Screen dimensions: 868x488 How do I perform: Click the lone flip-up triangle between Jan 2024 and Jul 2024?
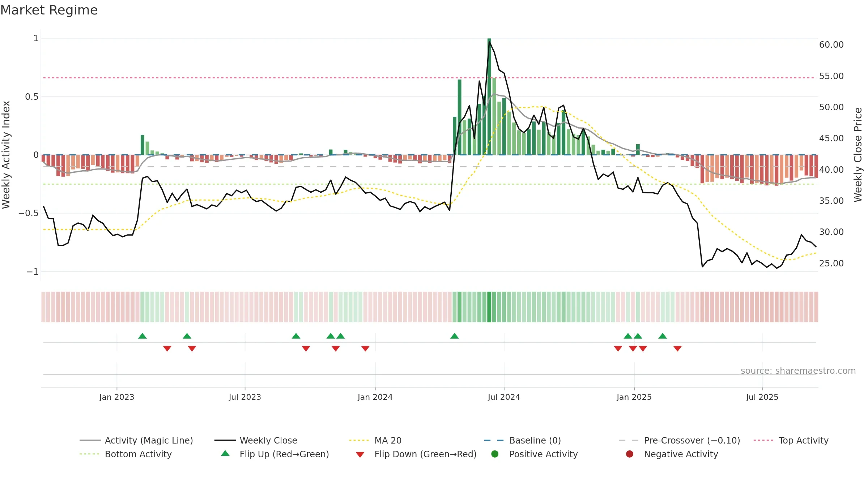pos(455,336)
